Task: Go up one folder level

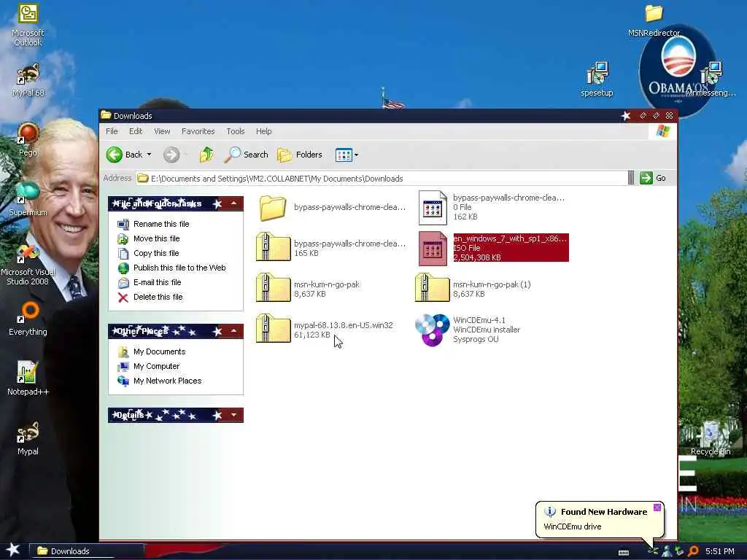Action: coord(206,155)
